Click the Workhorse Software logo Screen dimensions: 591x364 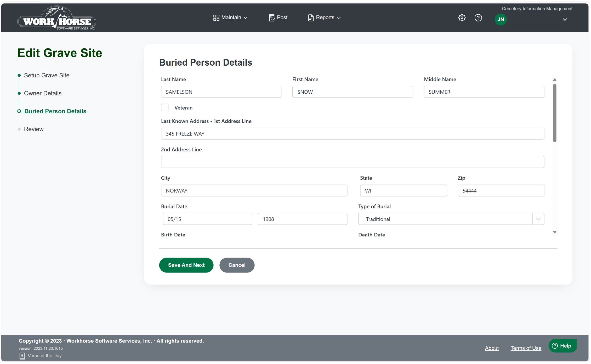coord(57,18)
